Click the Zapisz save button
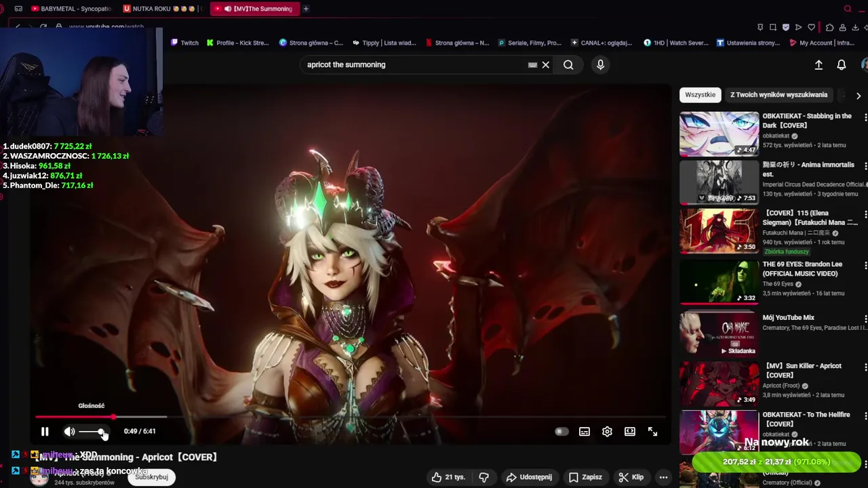868x488 pixels. pos(585,477)
